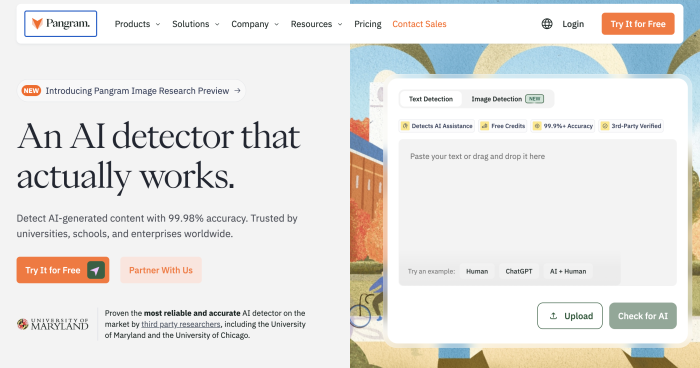Expand the Solutions dropdown chevron
This screenshot has height=368, width=700.
[x=217, y=24]
